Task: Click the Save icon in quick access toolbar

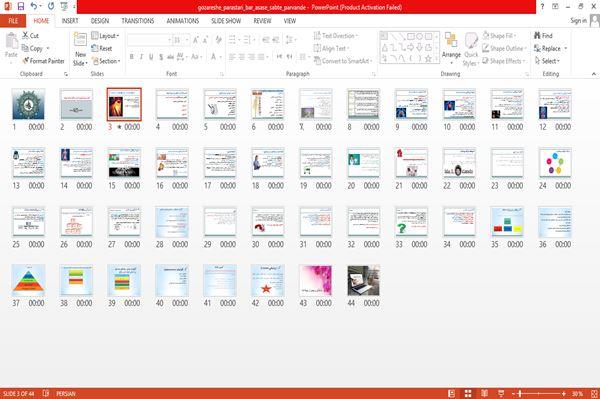Action: [x=21, y=7]
